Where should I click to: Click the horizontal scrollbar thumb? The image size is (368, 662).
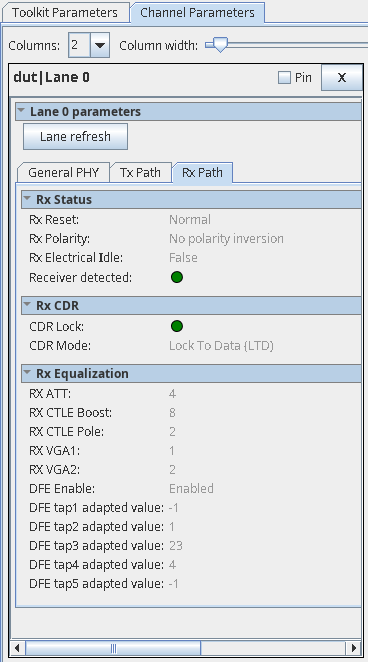[x=113, y=648]
